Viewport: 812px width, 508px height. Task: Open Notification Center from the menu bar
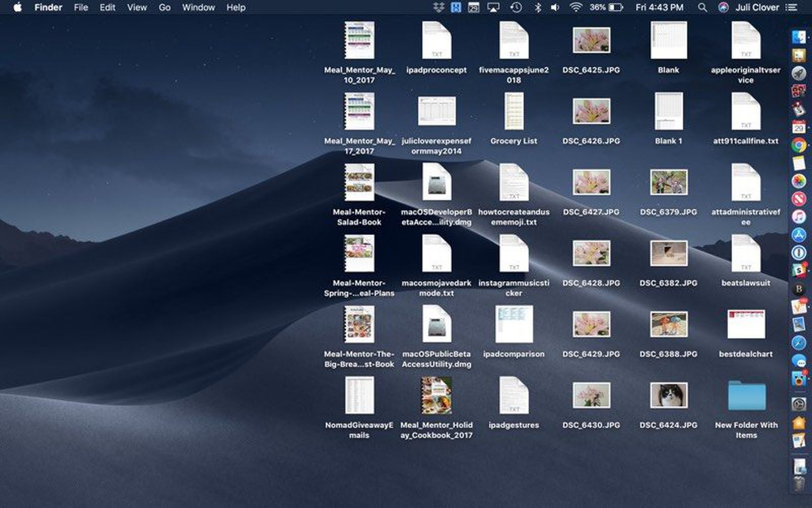coord(790,7)
